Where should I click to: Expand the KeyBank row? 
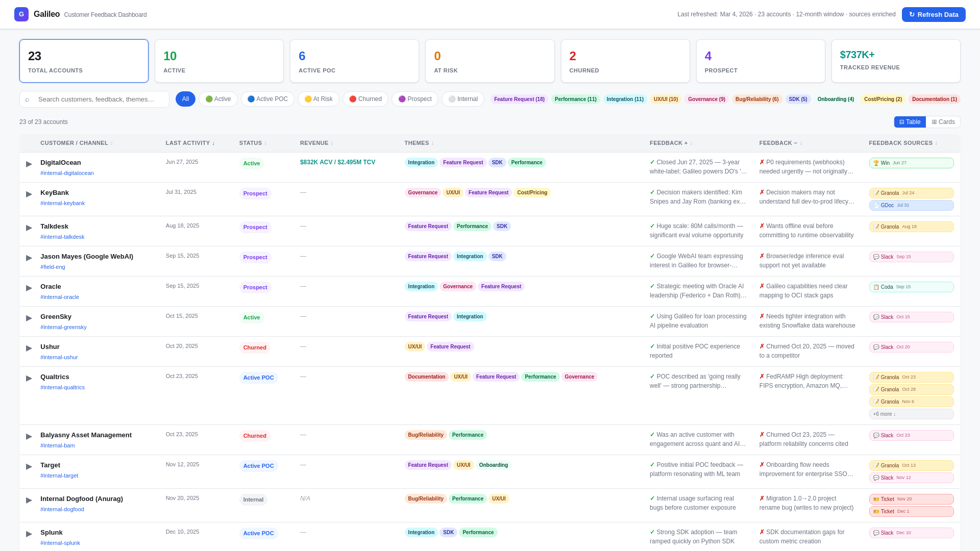coord(29,194)
